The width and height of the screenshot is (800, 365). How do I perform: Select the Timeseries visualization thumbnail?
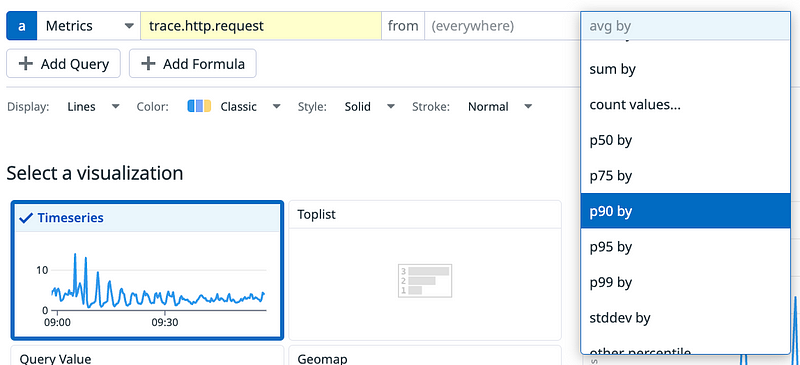[x=146, y=270]
